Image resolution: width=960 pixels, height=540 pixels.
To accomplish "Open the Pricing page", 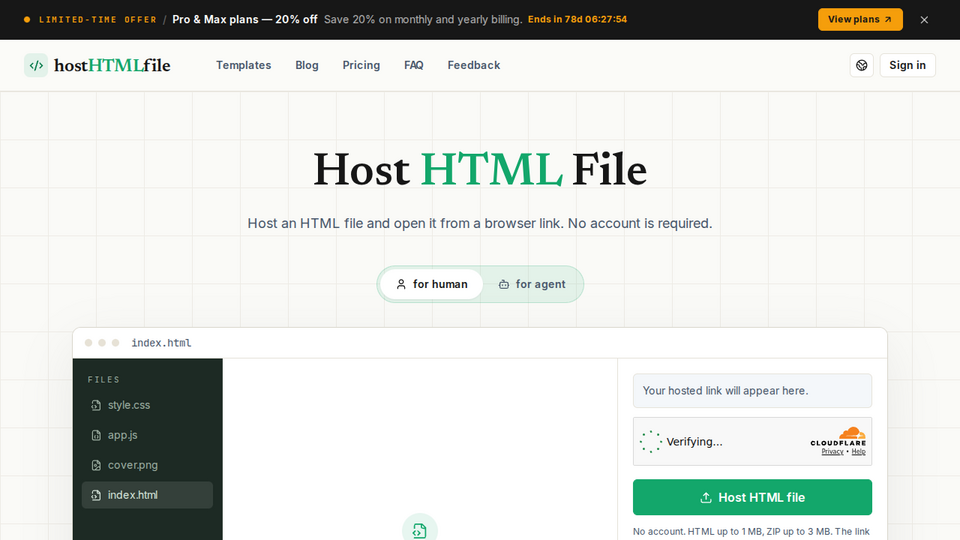I will (x=361, y=65).
